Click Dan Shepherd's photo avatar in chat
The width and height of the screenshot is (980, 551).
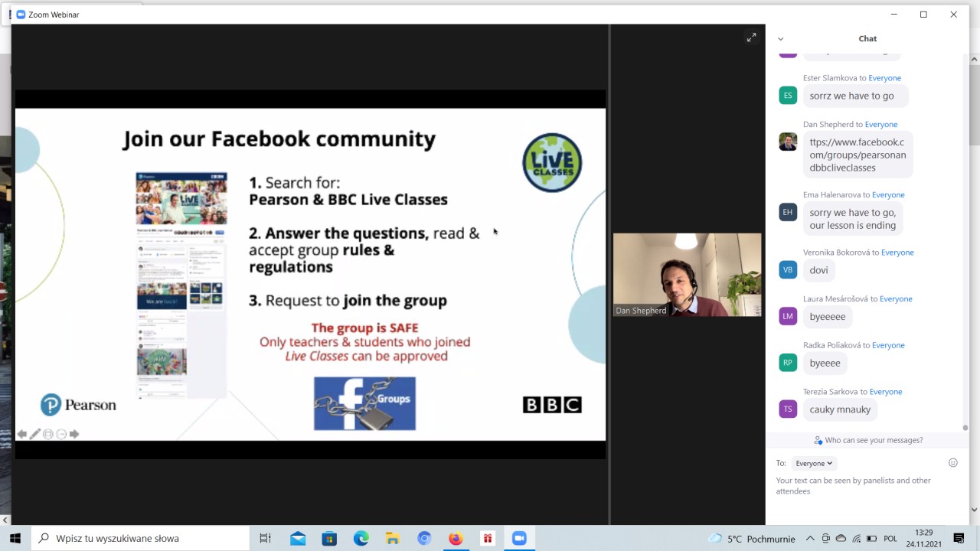coord(788,142)
